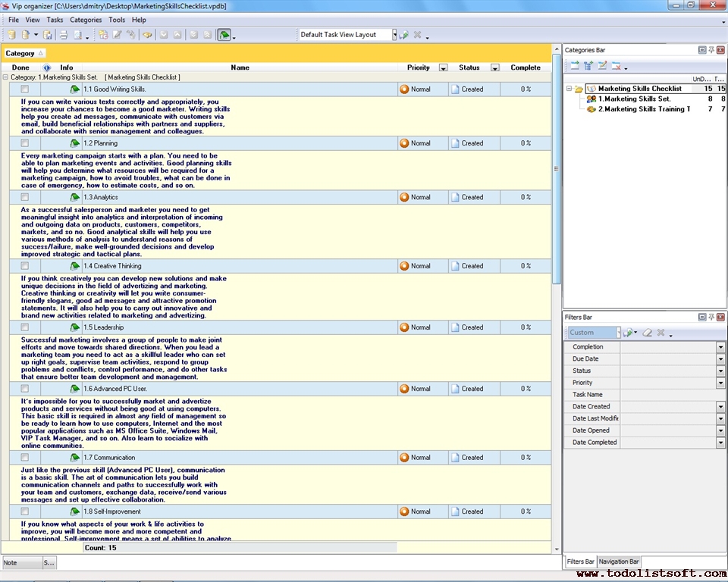Viewport: 728px width, 582px height.
Task: Sort tasks by the Priority column header
Action: [x=418, y=67]
